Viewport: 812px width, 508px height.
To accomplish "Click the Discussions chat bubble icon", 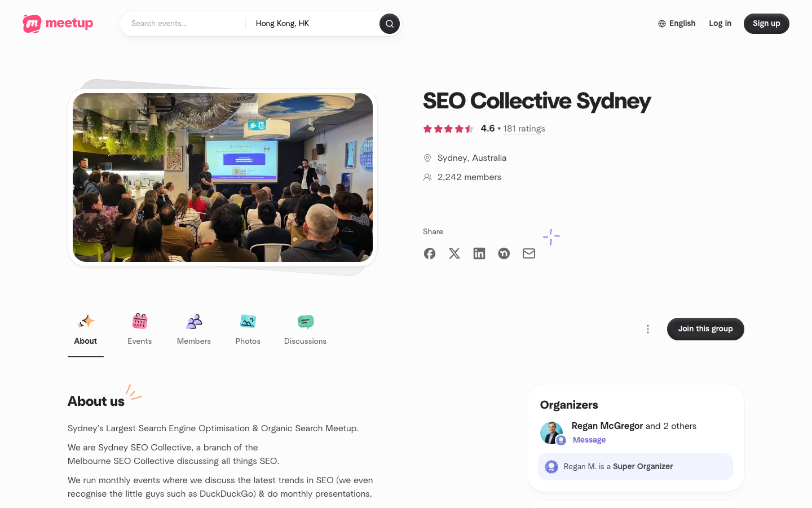I will pos(306,322).
